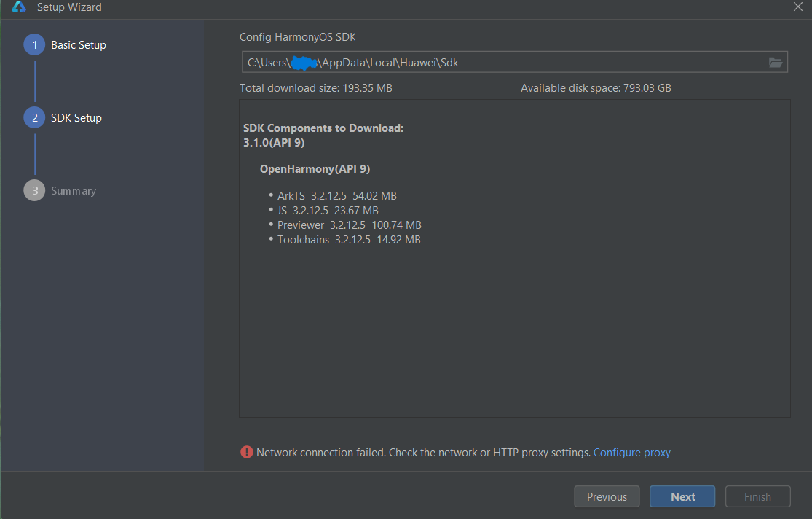Select step 2 SDK Setup circle
Image resolution: width=812 pixels, height=519 pixels.
coord(35,117)
